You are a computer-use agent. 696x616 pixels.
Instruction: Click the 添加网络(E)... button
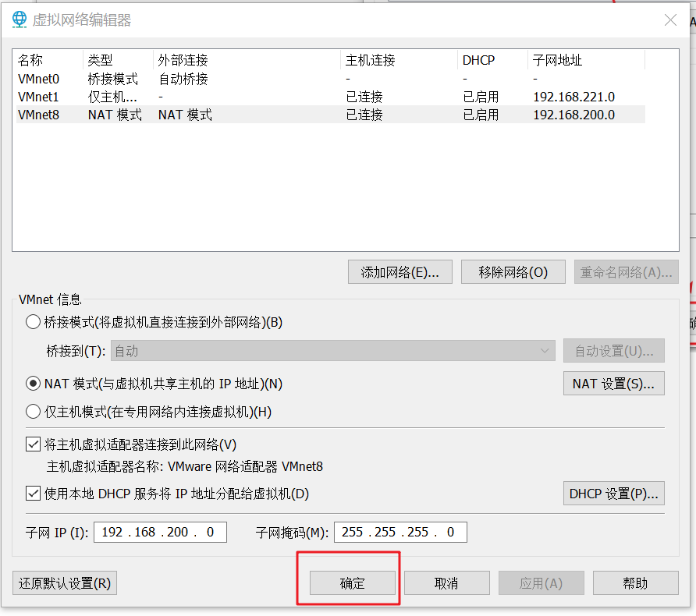pyautogui.click(x=400, y=272)
